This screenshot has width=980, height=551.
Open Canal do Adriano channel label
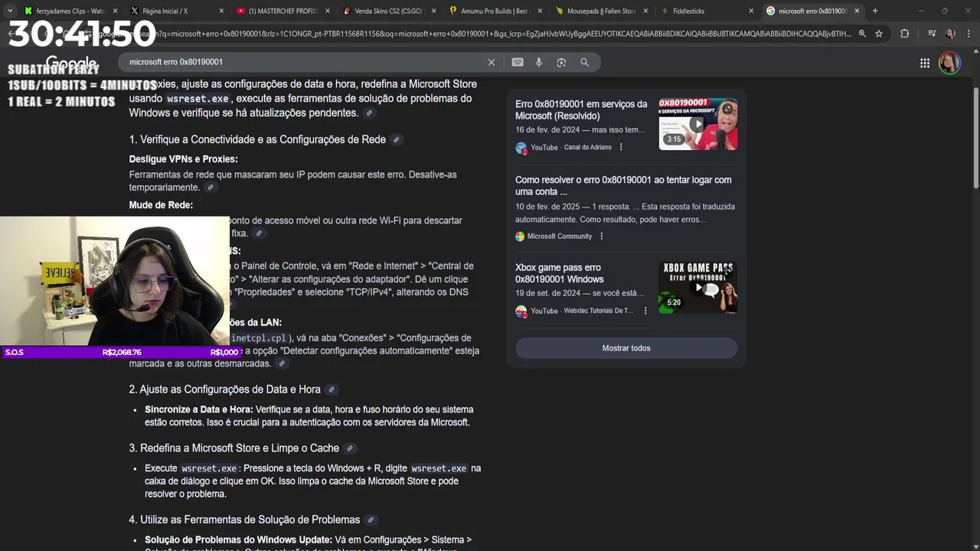point(587,148)
